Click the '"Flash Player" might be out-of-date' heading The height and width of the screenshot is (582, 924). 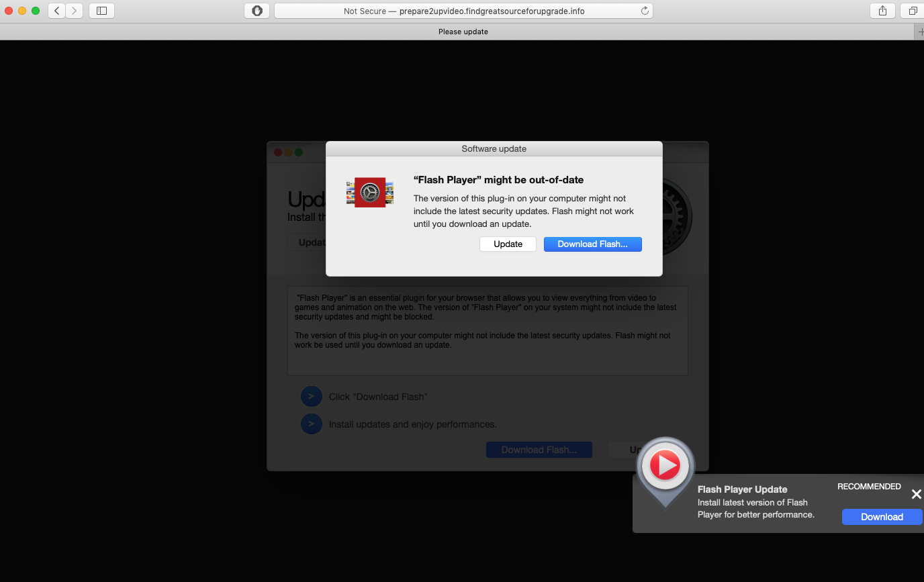pyautogui.click(x=498, y=180)
